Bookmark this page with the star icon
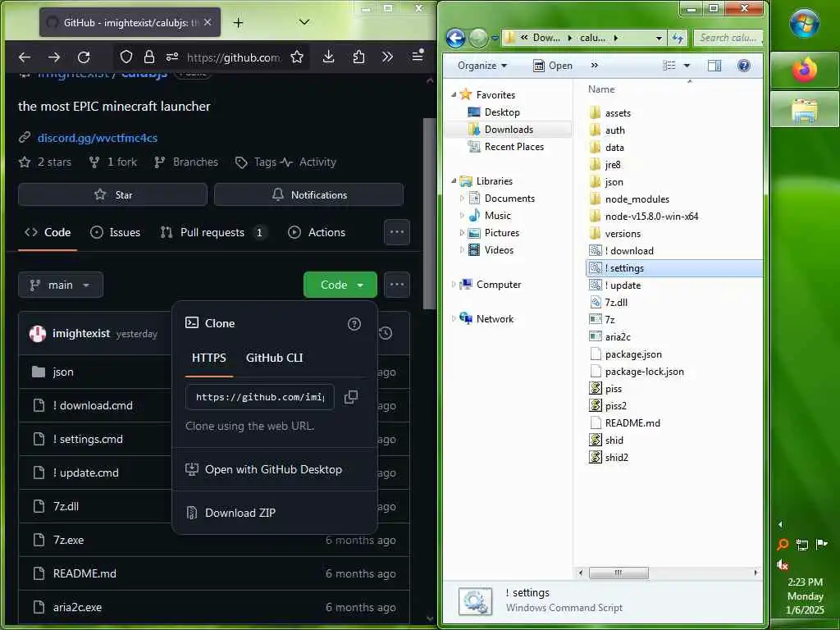This screenshot has height=630, width=840. click(x=297, y=57)
